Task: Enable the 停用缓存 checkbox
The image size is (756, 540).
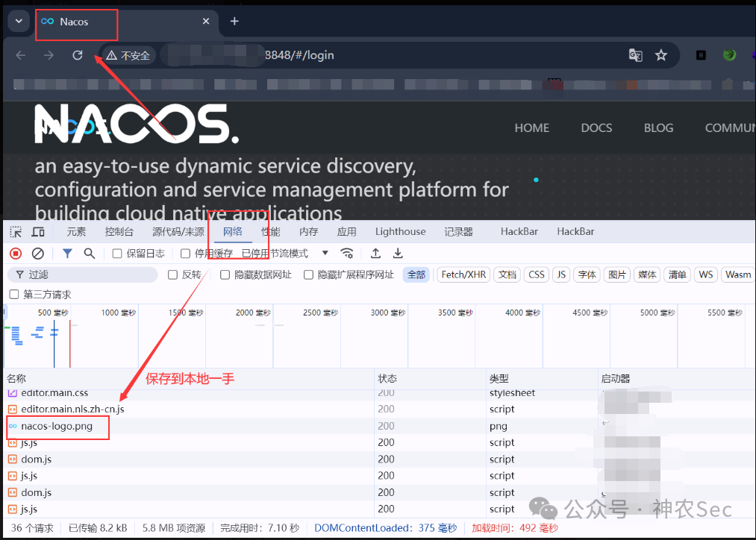Action: coord(185,254)
